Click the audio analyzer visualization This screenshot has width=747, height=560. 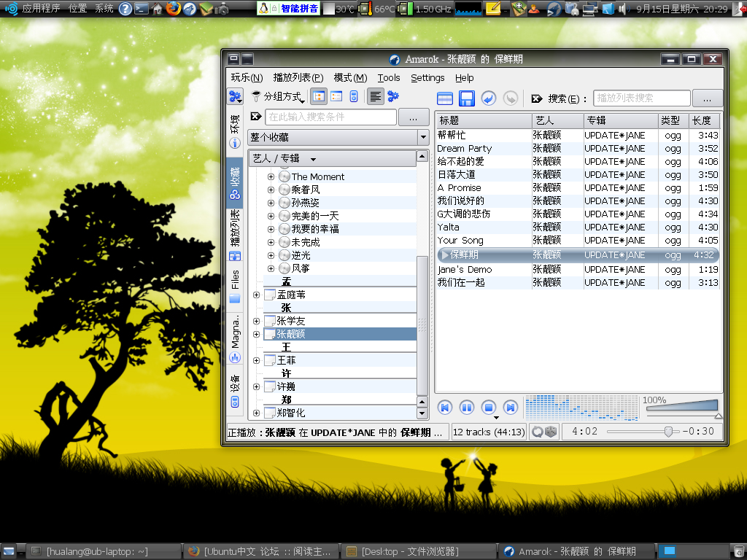pos(581,408)
